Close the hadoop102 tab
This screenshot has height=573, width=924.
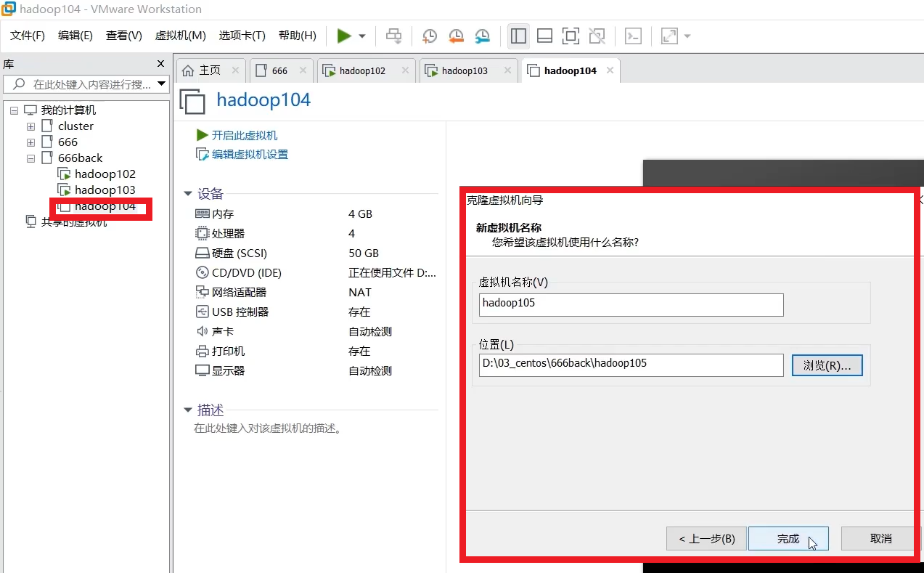click(x=406, y=70)
